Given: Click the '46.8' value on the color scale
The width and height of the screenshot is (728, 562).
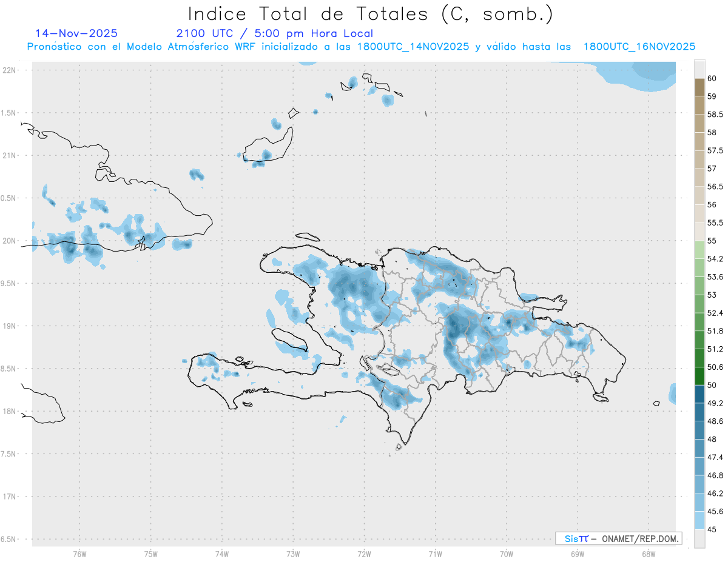Looking at the screenshot, I should tap(715, 475).
